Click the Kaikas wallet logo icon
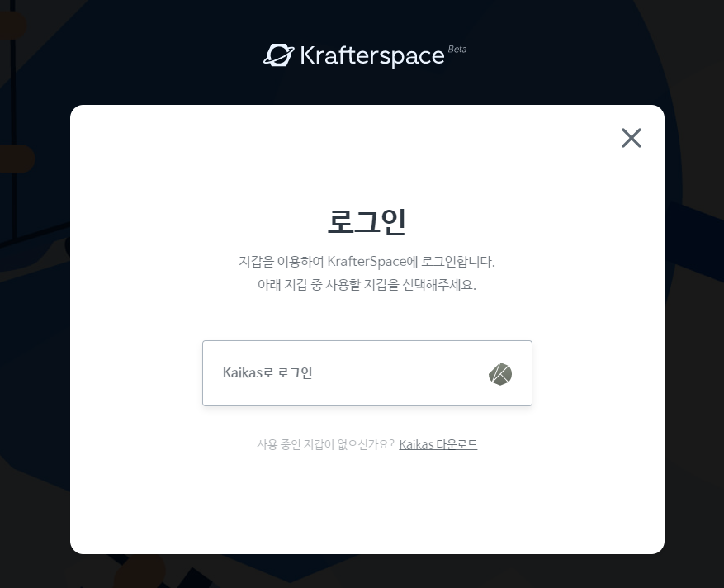Screen dimensions: 724x588 coord(500,373)
